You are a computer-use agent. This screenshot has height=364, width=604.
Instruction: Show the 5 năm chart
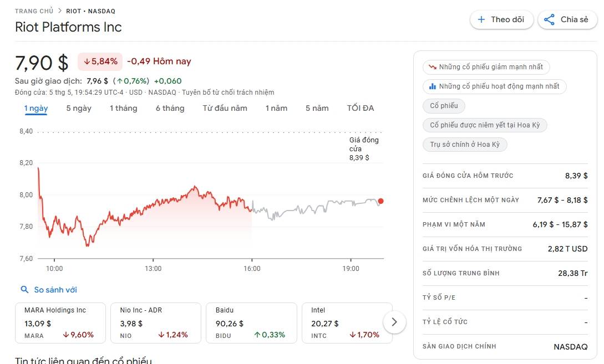pyautogui.click(x=317, y=108)
